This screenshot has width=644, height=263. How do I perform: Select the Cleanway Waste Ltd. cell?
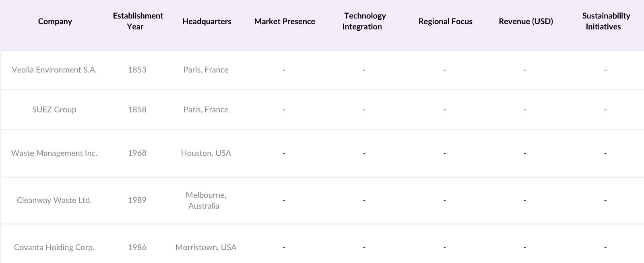[54, 200]
